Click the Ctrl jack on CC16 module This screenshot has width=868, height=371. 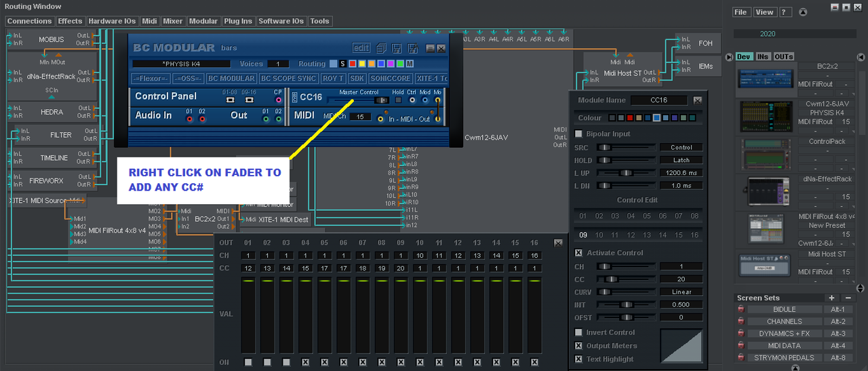tap(412, 100)
